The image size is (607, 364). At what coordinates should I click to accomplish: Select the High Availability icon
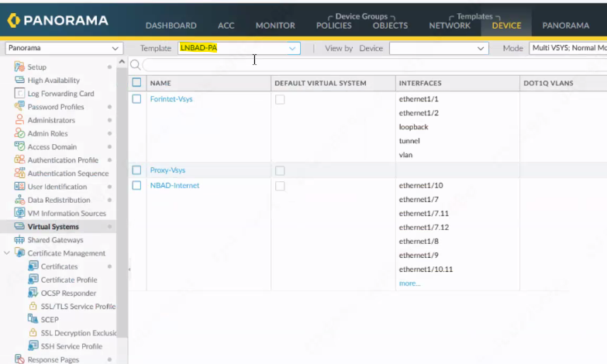coord(20,81)
